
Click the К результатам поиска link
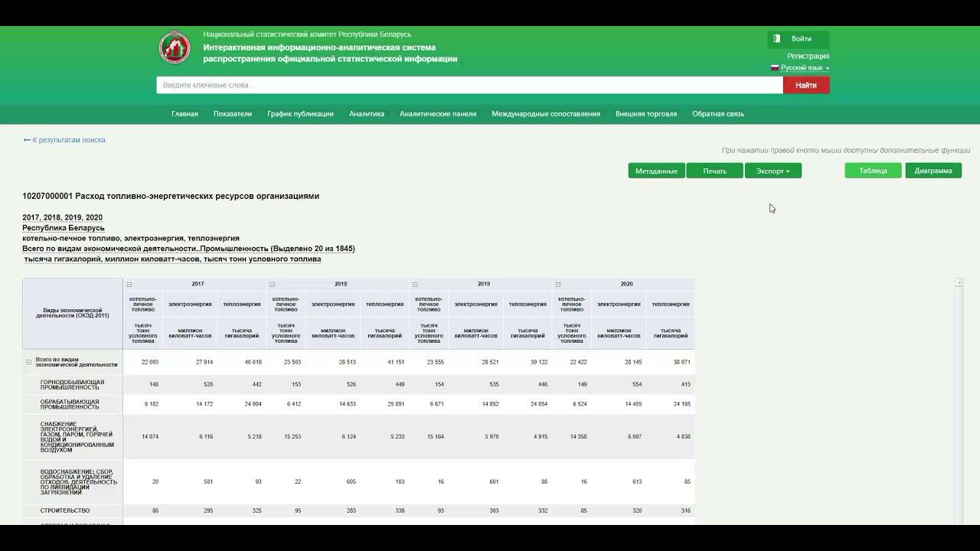click(x=69, y=140)
